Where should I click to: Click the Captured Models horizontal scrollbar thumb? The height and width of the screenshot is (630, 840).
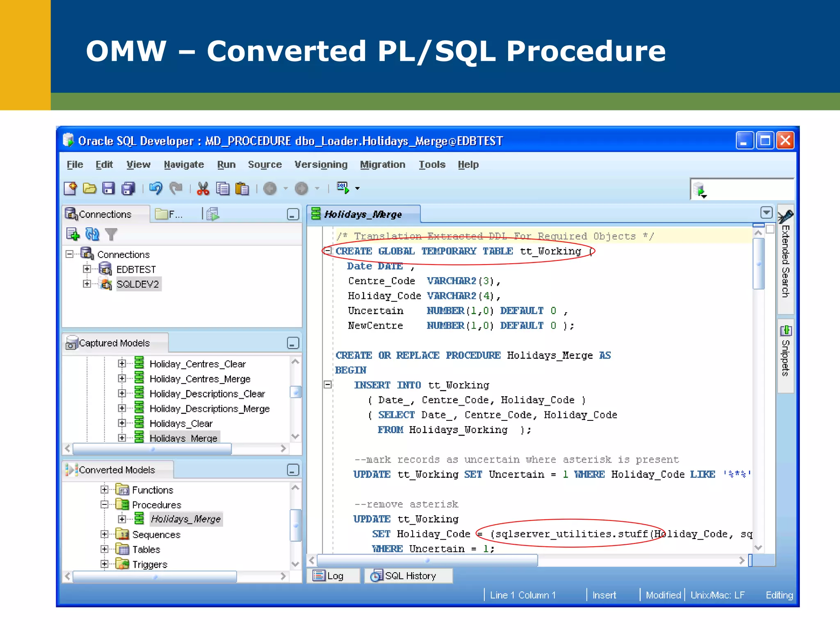coord(152,450)
